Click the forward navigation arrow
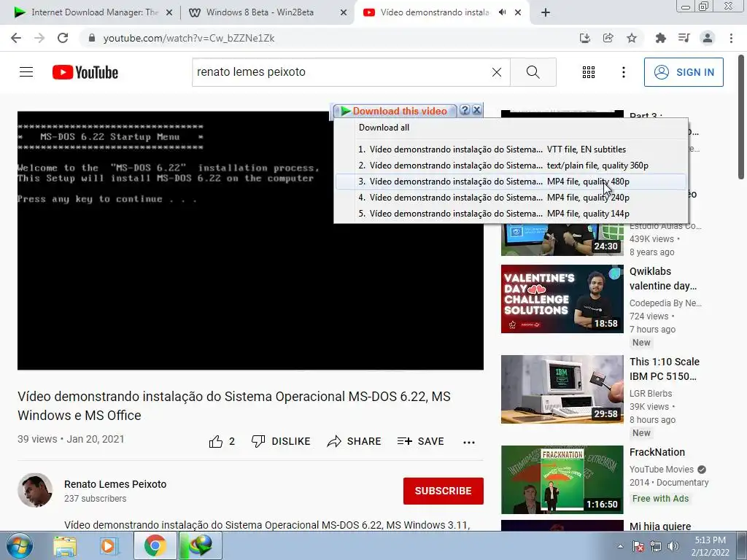This screenshot has height=560, width=747. point(39,38)
